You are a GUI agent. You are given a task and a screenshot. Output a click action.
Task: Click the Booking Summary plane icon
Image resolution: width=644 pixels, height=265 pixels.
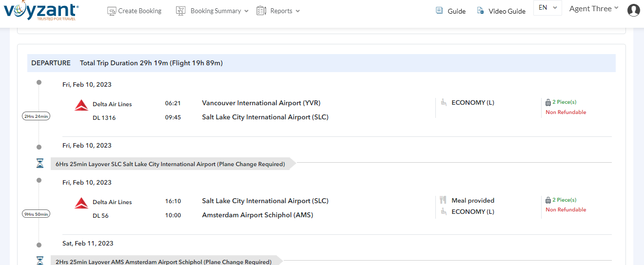point(181,11)
